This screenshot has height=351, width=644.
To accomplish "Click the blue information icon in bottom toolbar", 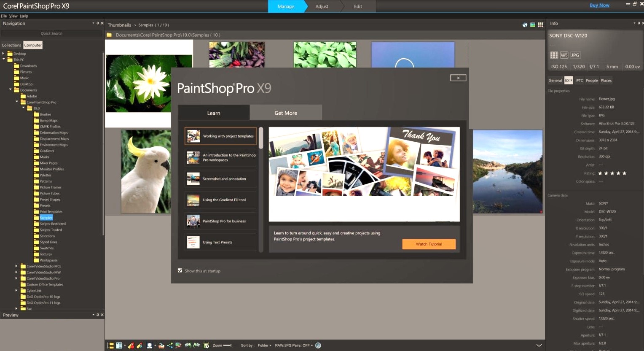I will click(x=318, y=346).
